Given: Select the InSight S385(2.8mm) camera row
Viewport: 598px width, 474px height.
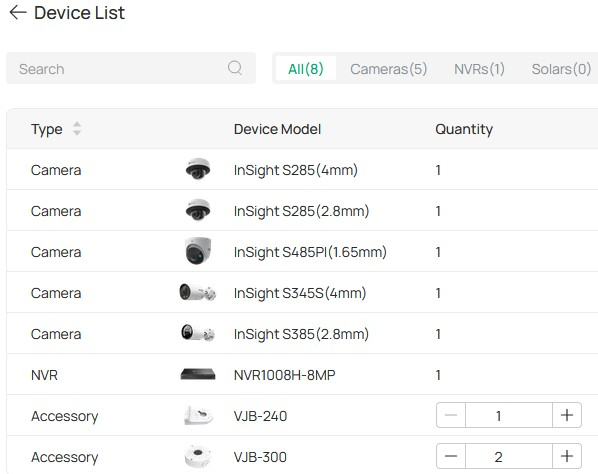Looking at the screenshot, I should (x=302, y=334).
